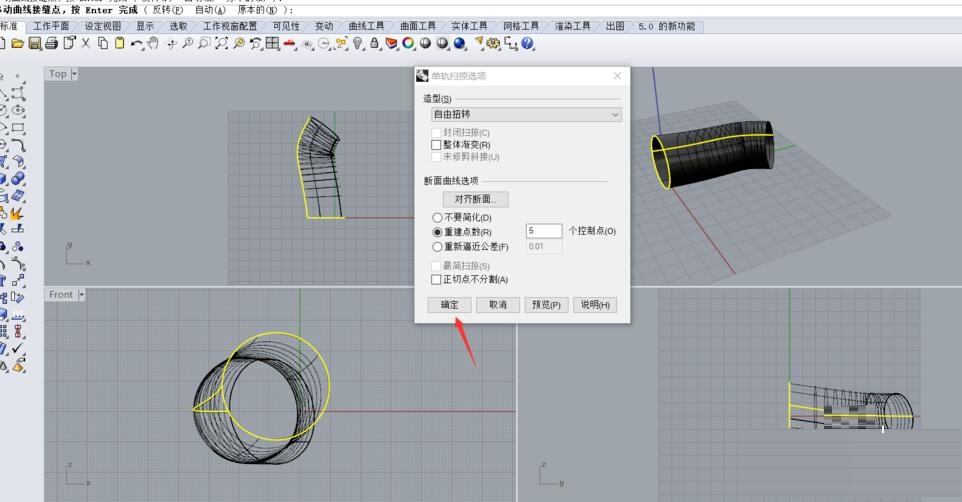Toggle the 整体渐变 checkbox
This screenshot has height=502, width=962.
point(436,145)
